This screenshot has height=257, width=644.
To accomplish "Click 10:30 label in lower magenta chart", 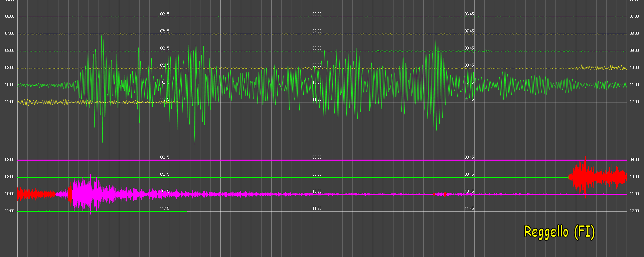I will pyautogui.click(x=317, y=191).
